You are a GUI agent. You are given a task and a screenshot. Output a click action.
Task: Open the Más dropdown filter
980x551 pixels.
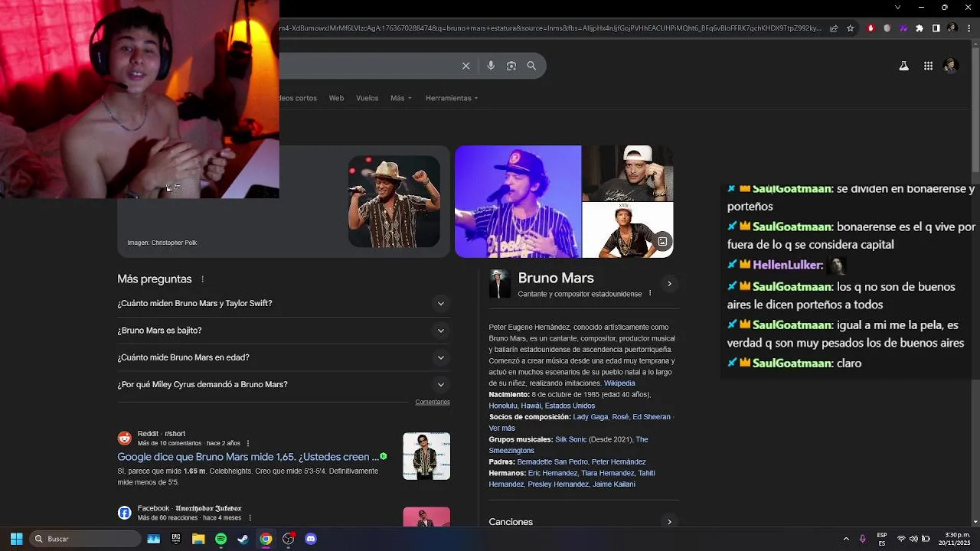(x=401, y=98)
